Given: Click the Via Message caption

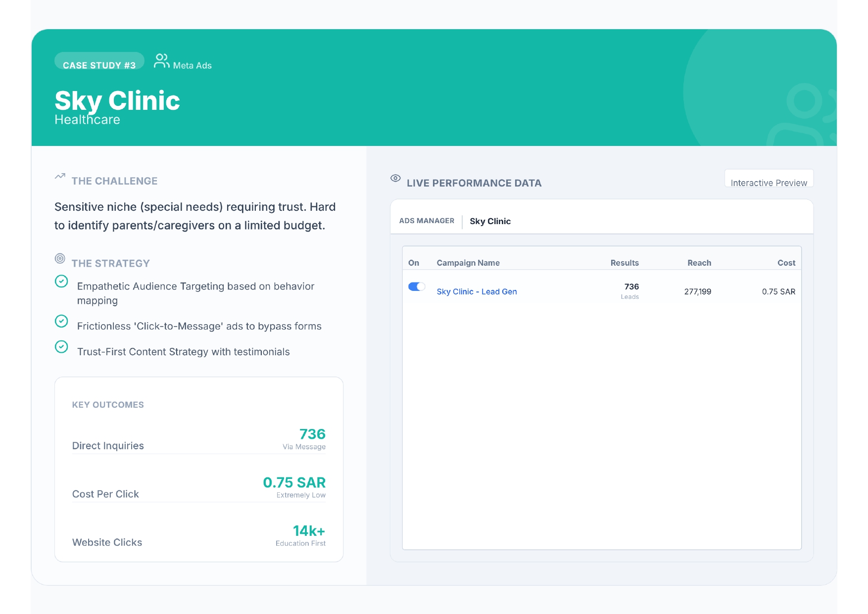Looking at the screenshot, I should 304,447.
